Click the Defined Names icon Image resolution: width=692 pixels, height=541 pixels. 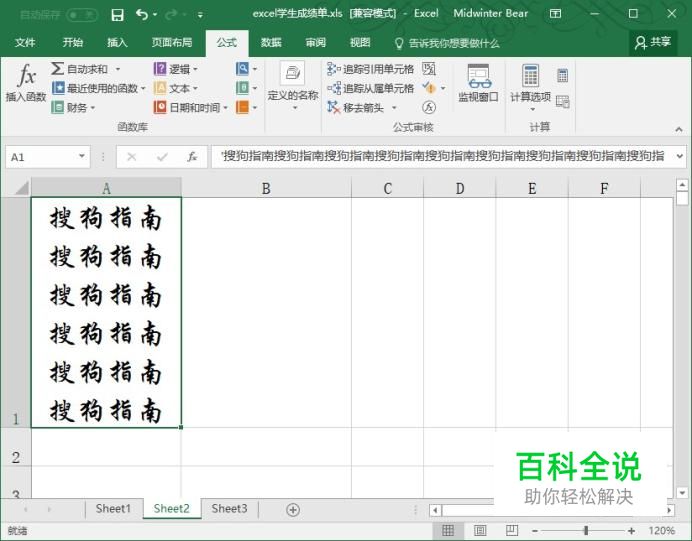(293, 72)
